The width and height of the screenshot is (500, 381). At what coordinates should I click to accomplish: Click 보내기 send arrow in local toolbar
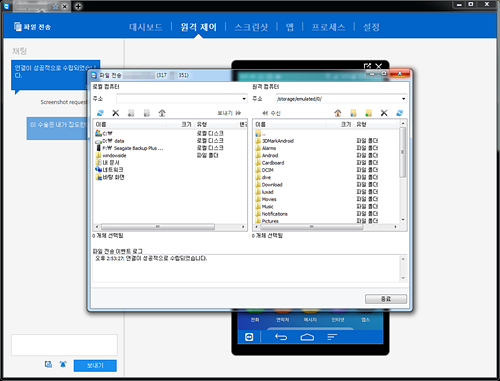[x=229, y=113]
